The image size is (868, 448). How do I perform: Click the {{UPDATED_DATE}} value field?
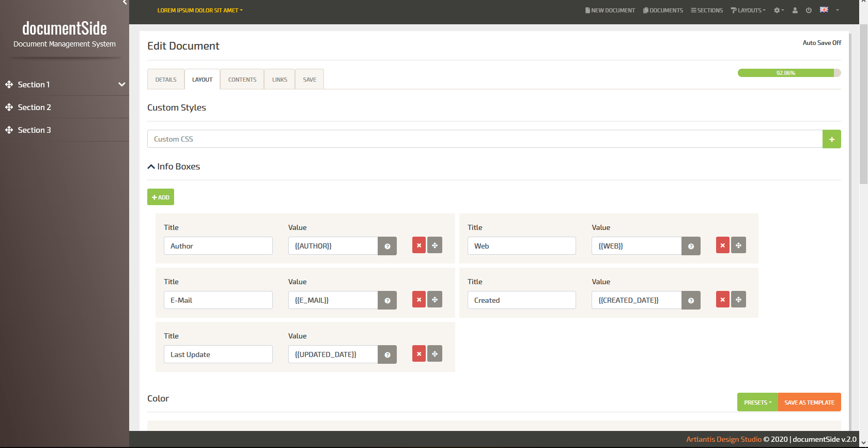[333, 354]
